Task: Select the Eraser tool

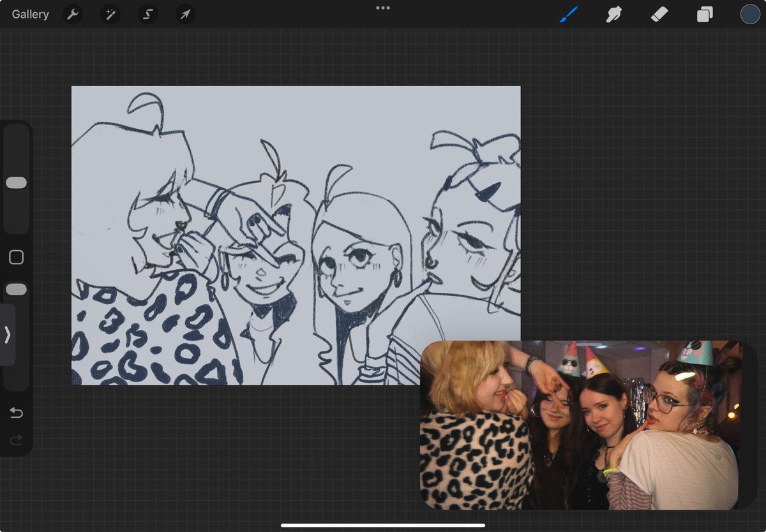Action: (x=659, y=14)
